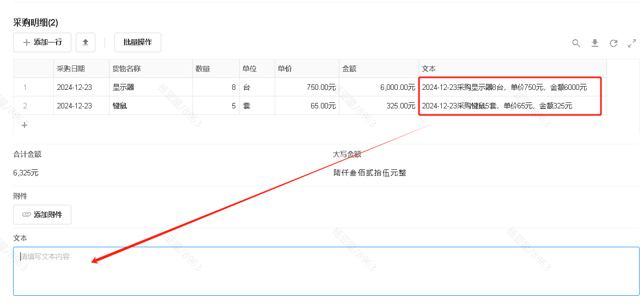Click the 套 unit cell
The image size is (644, 305).
(257, 106)
